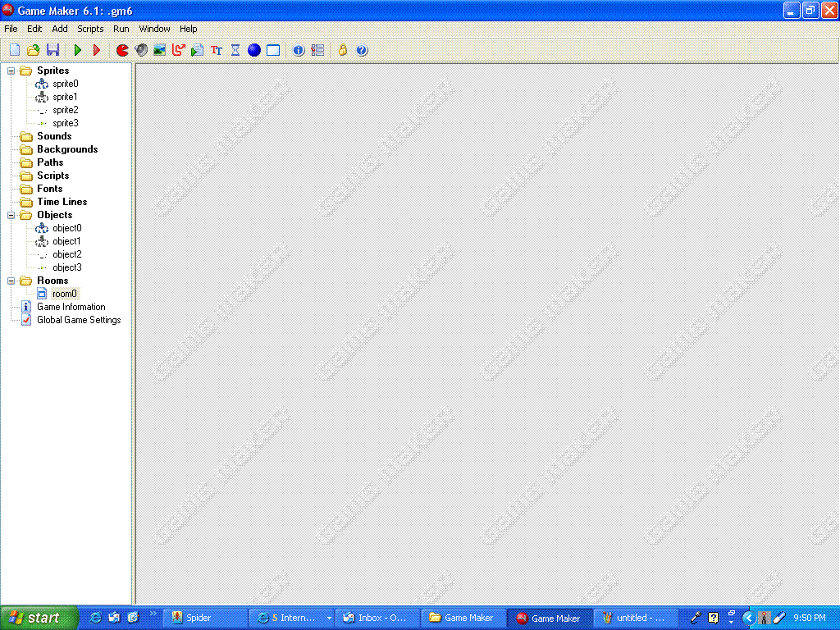840x630 pixels.
Task: Open the File menu
Action: click(11, 29)
